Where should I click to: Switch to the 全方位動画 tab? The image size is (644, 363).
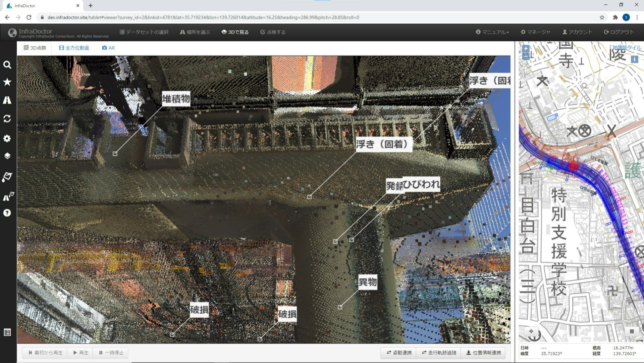tap(74, 48)
